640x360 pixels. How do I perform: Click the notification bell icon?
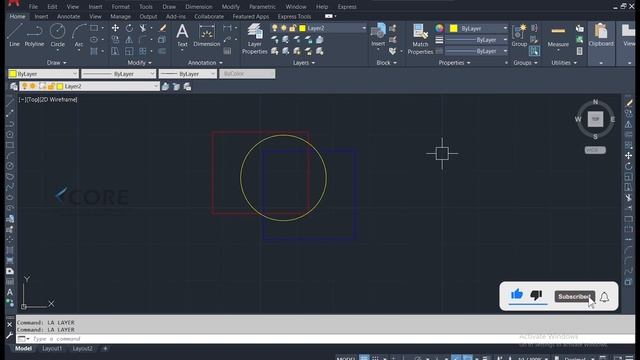(x=604, y=297)
